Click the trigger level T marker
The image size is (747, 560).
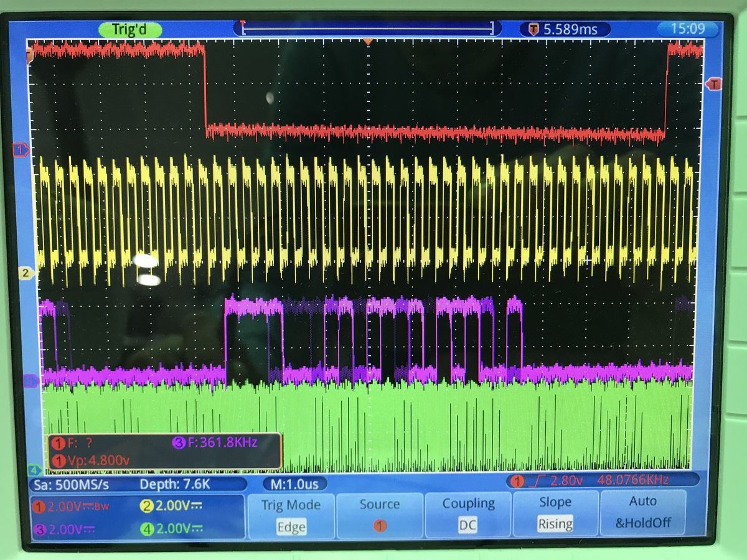pyautogui.click(x=714, y=83)
